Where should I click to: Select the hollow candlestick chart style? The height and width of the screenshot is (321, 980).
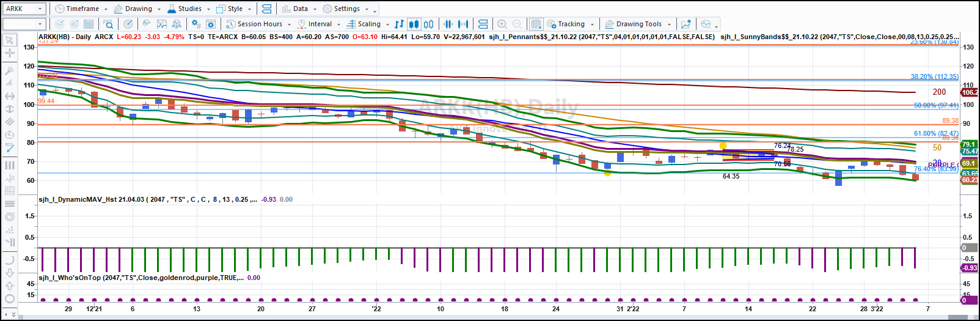click(x=429, y=24)
